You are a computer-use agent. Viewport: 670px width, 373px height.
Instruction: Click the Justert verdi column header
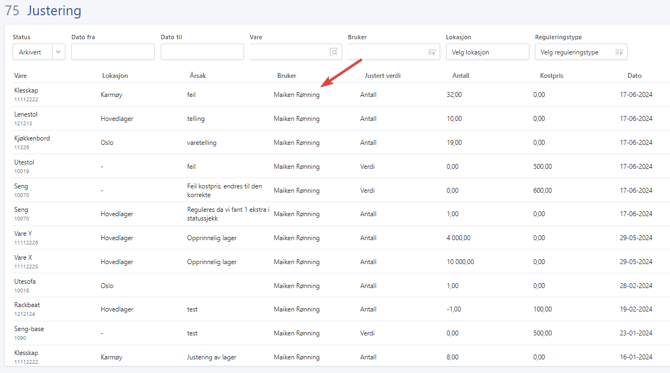382,76
